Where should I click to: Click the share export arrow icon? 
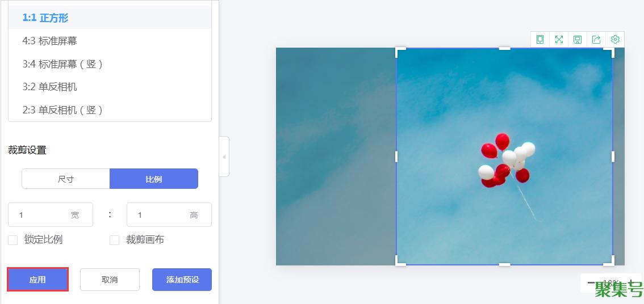(596, 39)
